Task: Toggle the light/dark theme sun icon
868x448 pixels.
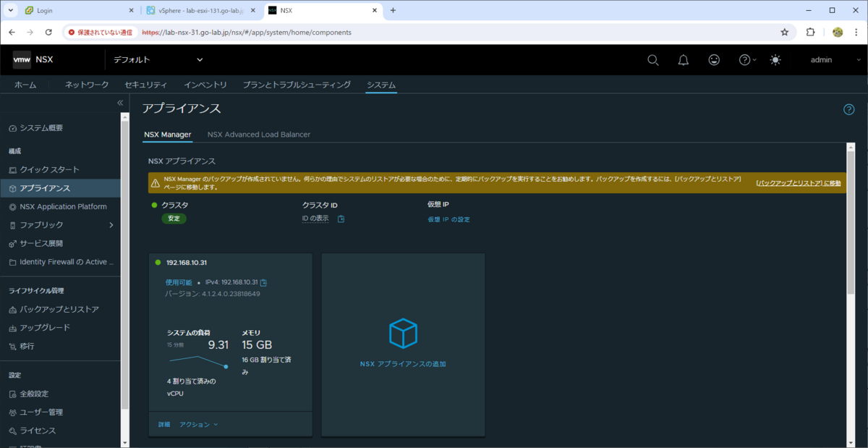Action: pos(775,60)
